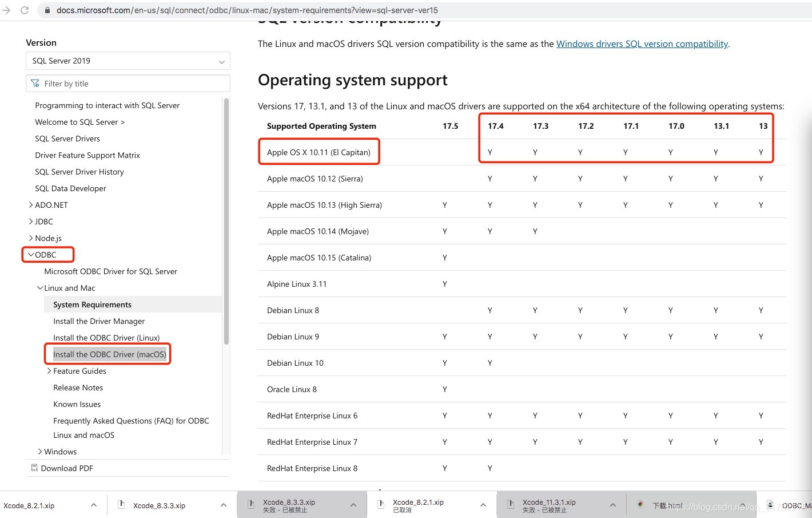Click the padlock icon in the address bar
812x518 pixels.
click(46, 10)
